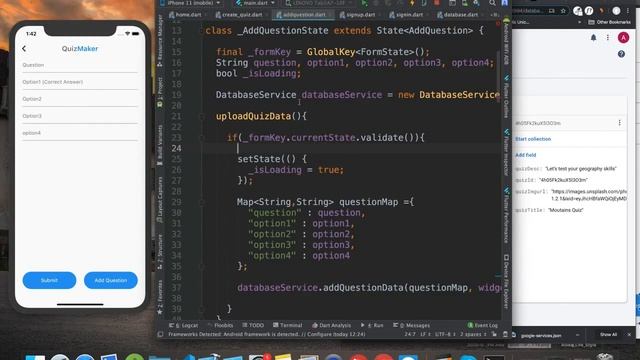Open the Terminal tool window
640x360 pixels.
[x=288, y=325]
